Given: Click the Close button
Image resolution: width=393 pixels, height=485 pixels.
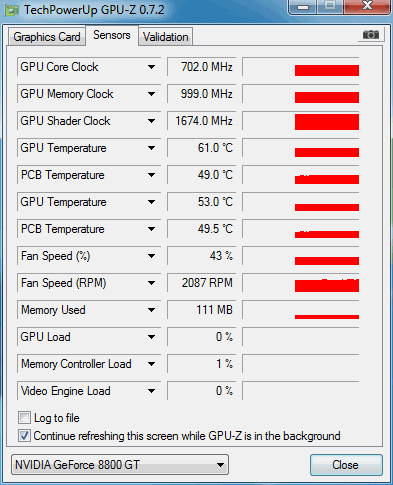Looking at the screenshot, I should pyautogui.click(x=346, y=465).
